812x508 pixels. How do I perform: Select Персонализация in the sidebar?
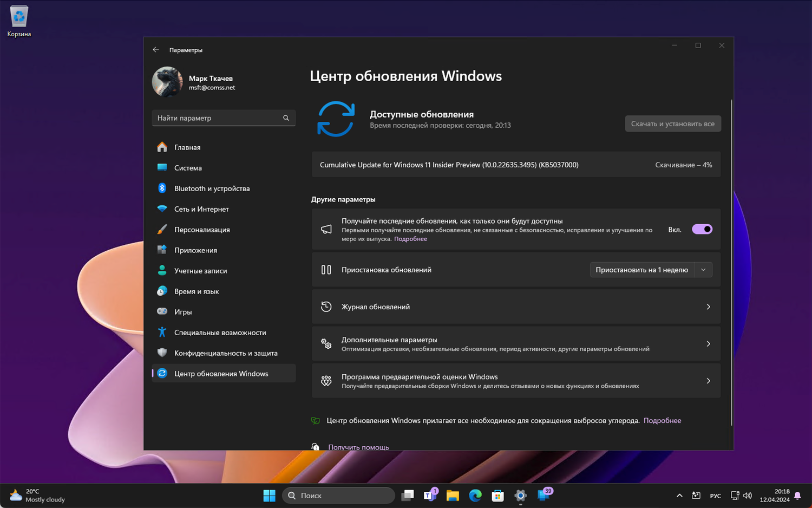[x=202, y=230]
